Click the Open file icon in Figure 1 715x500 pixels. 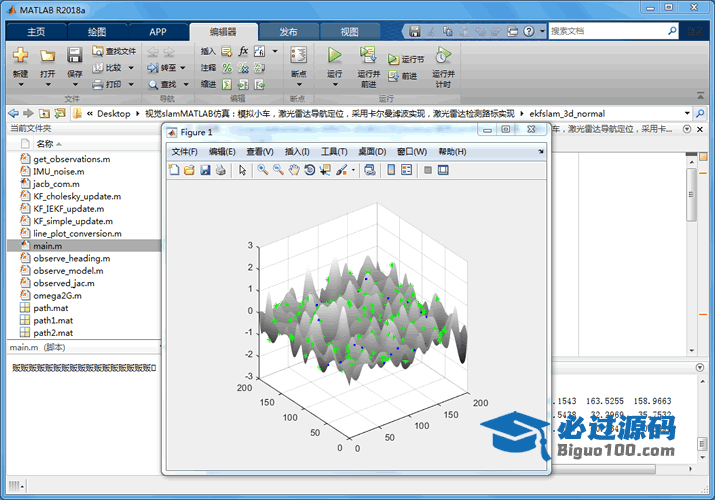tap(189, 170)
